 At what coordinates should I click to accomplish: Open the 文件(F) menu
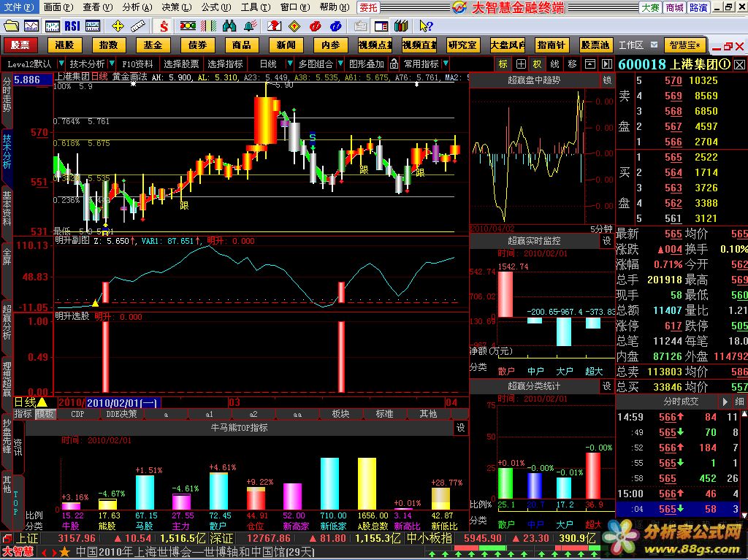tap(18, 7)
